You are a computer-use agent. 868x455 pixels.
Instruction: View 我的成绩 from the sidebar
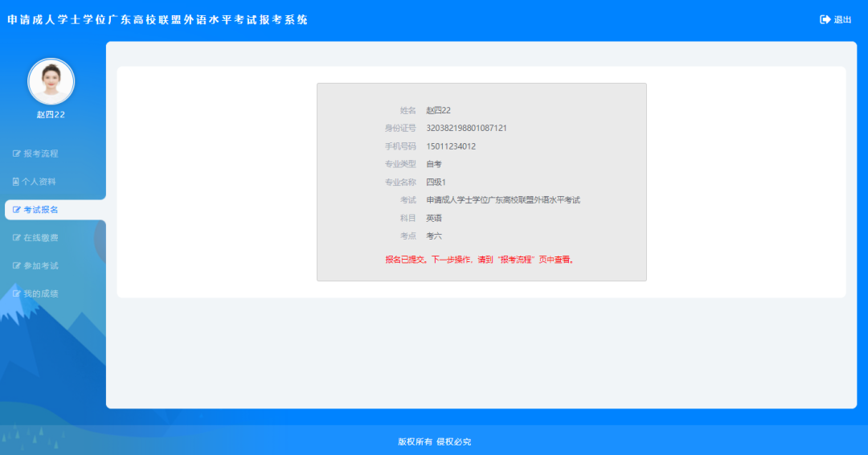[41, 294]
